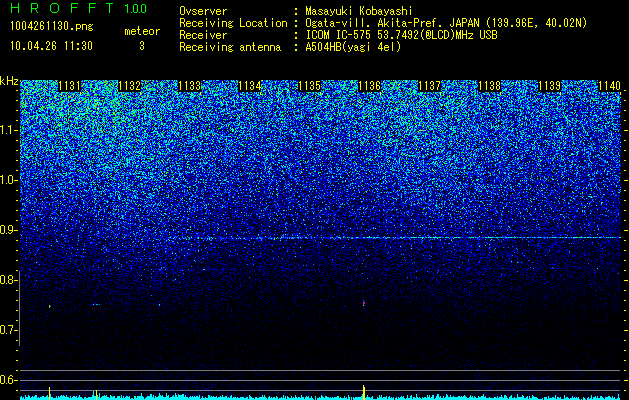Click the 1133 time marker
Image resolution: width=629 pixels, height=400 pixels.
(x=189, y=86)
